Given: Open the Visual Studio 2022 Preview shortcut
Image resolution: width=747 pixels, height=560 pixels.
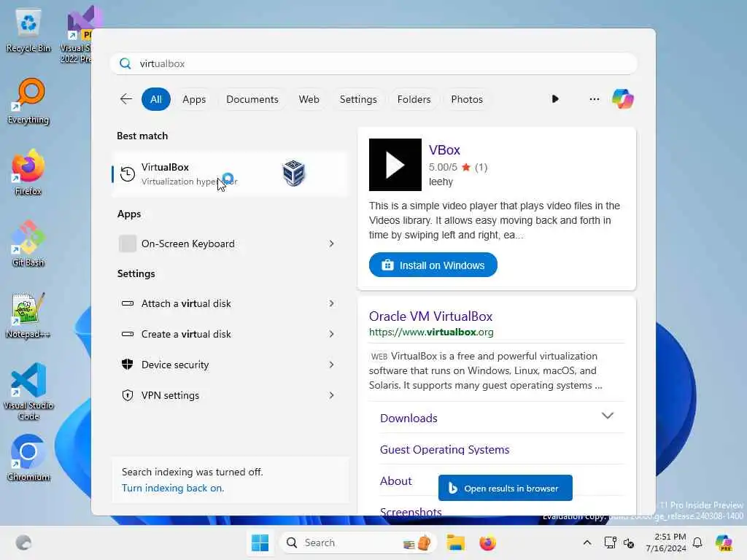Looking at the screenshot, I should coord(76,36).
